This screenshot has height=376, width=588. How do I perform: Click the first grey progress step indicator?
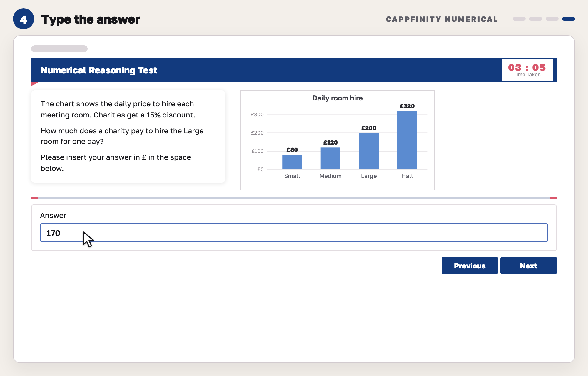(x=519, y=19)
